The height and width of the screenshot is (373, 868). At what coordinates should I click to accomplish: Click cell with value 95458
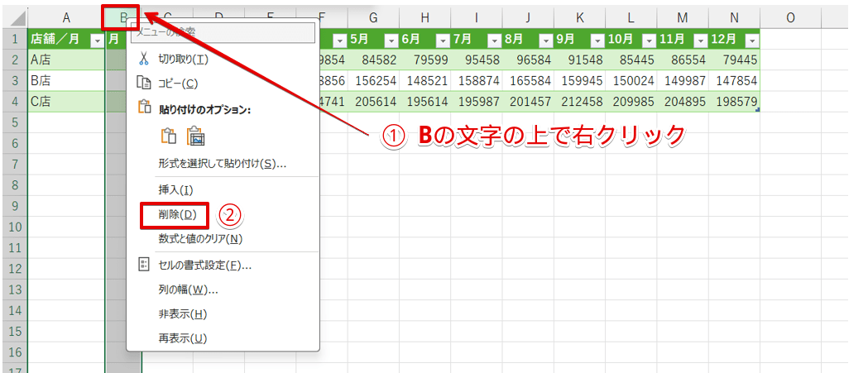click(x=476, y=60)
